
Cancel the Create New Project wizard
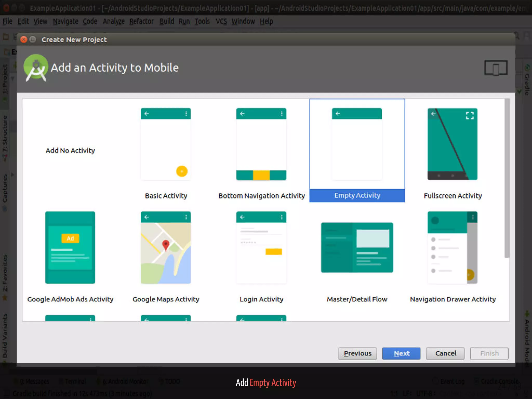point(445,353)
